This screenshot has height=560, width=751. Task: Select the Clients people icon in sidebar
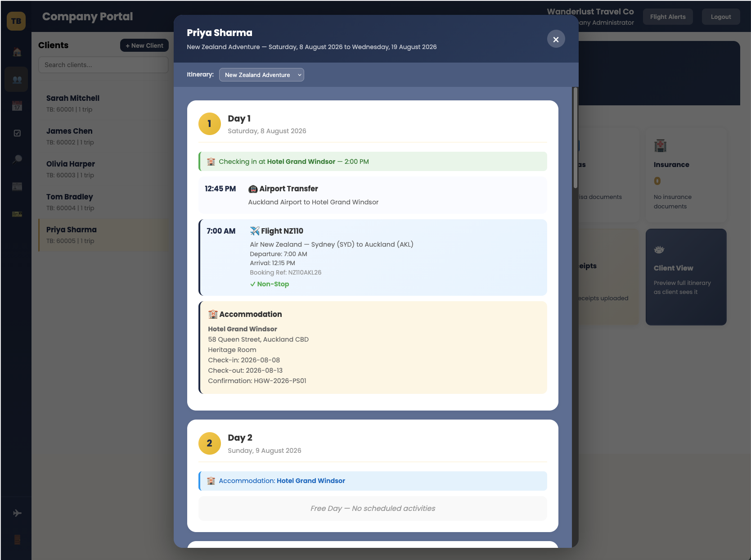17,79
